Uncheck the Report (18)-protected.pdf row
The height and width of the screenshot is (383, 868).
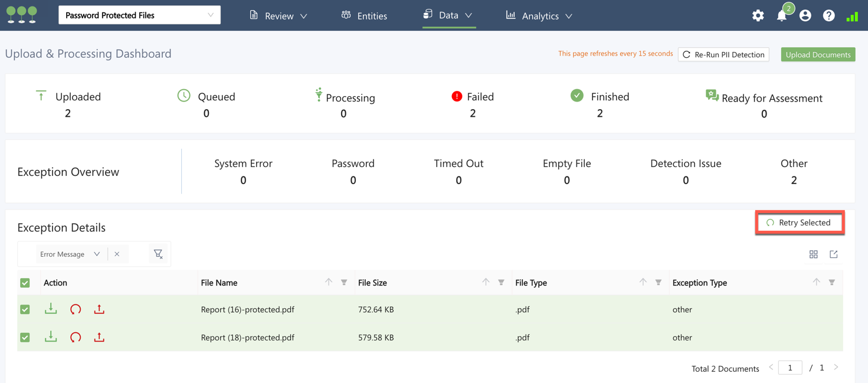[x=25, y=338]
